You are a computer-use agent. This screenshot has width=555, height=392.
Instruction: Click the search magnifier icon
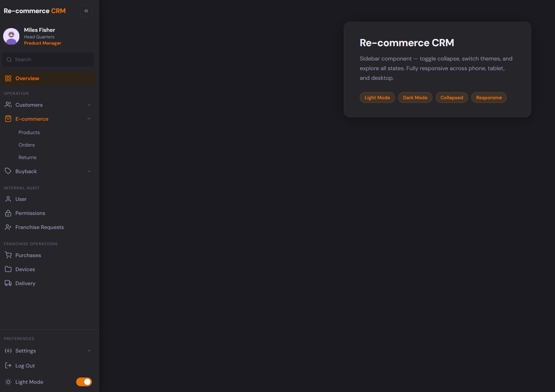point(9,59)
